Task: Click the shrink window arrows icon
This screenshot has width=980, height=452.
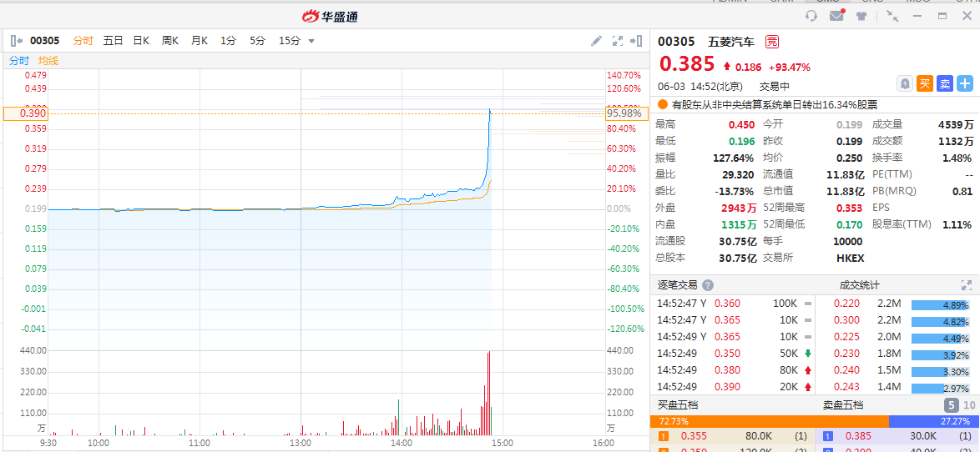Action: 892,16
